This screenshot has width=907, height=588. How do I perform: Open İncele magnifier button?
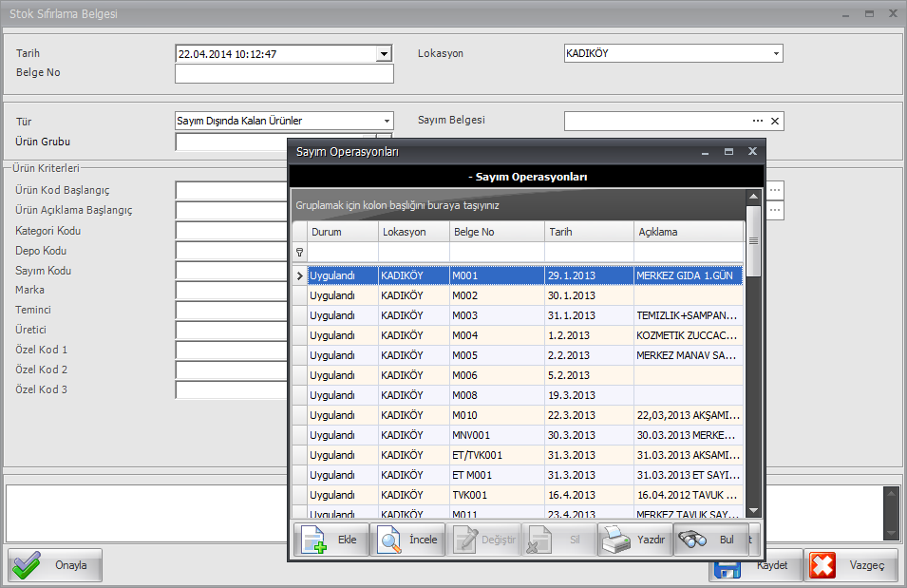(407, 540)
